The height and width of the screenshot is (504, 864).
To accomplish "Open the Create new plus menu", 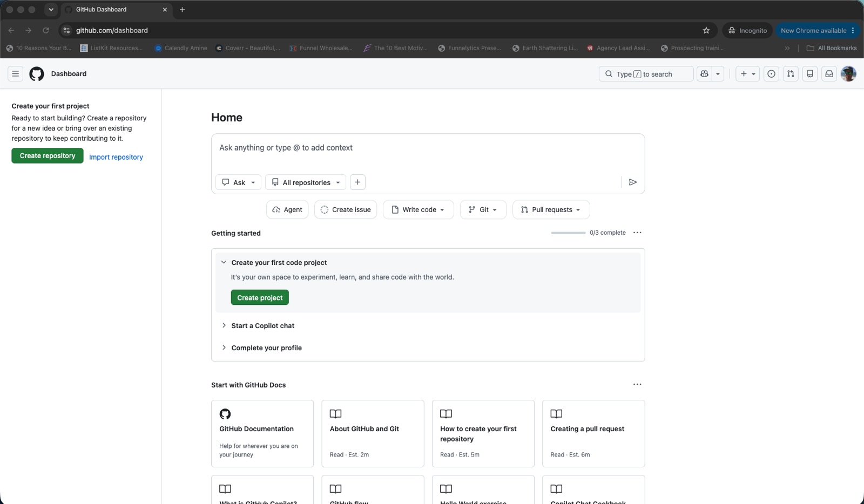I will click(747, 74).
